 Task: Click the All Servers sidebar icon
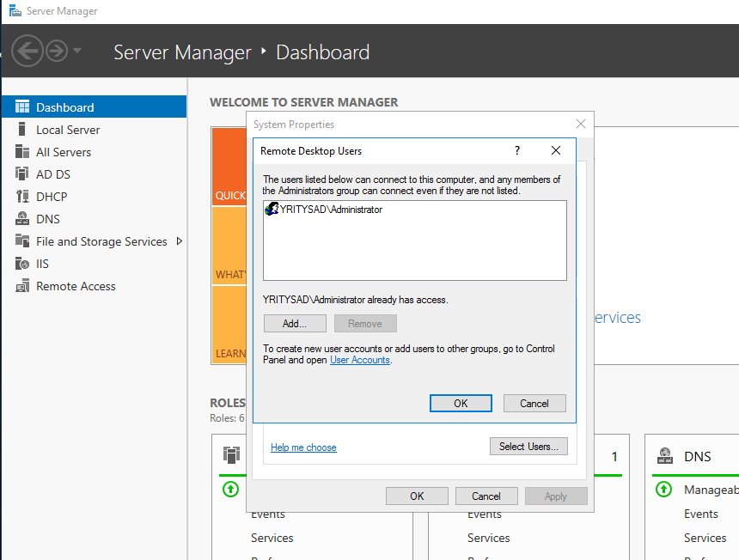[x=22, y=152]
